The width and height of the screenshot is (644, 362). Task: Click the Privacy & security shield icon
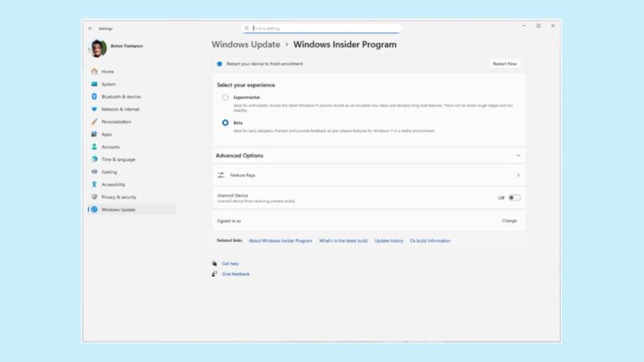pyautogui.click(x=94, y=197)
